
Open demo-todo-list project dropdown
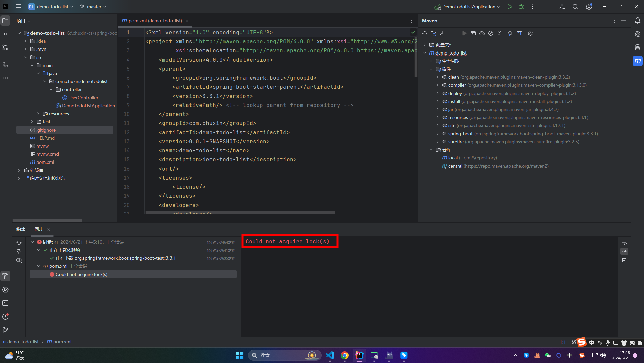[51, 7]
